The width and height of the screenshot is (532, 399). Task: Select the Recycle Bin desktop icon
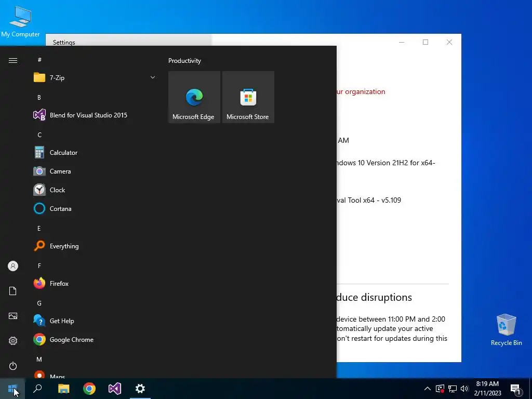point(506,330)
